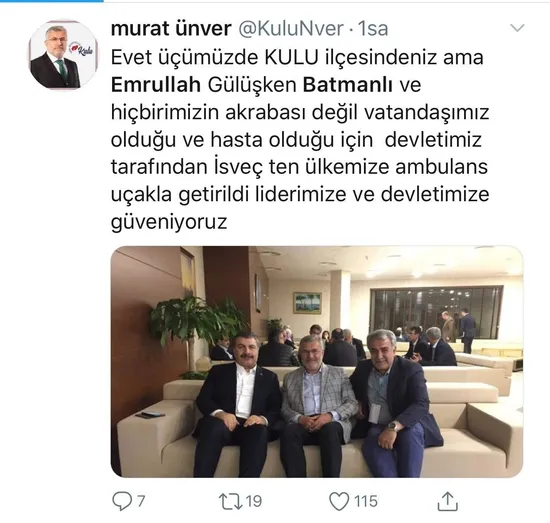
Task: Click the like count 115
Action: click(x=366, y=501)
